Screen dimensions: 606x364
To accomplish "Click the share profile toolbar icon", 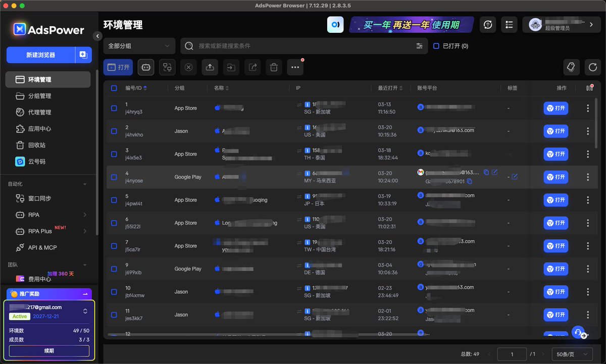I will click(252, 67).
